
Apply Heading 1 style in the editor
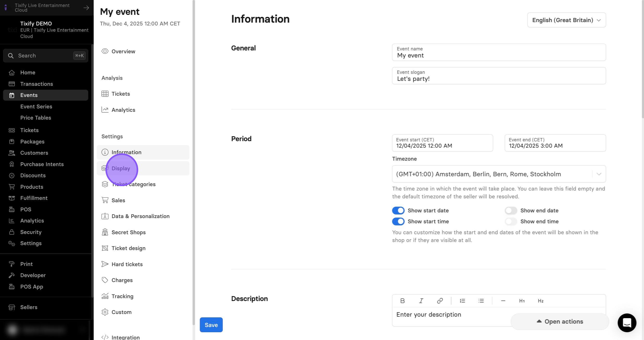coord(522,301)
